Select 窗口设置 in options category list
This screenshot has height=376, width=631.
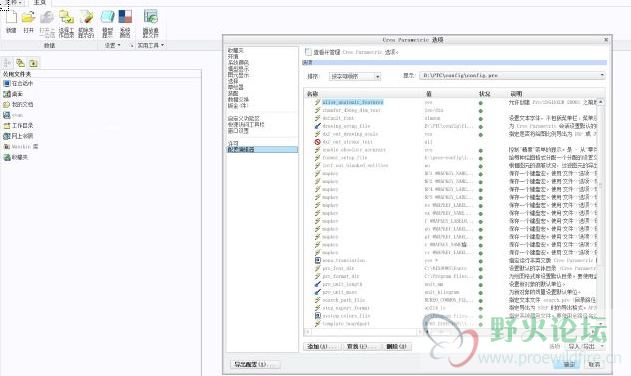pyautogui.click(x=239, y=131)
